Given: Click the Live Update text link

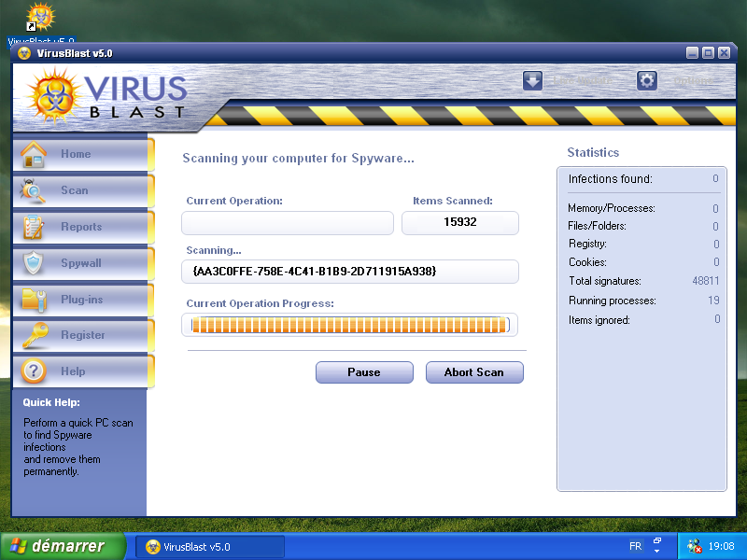Looking at the screenshot, I should (x=582, y=80).
